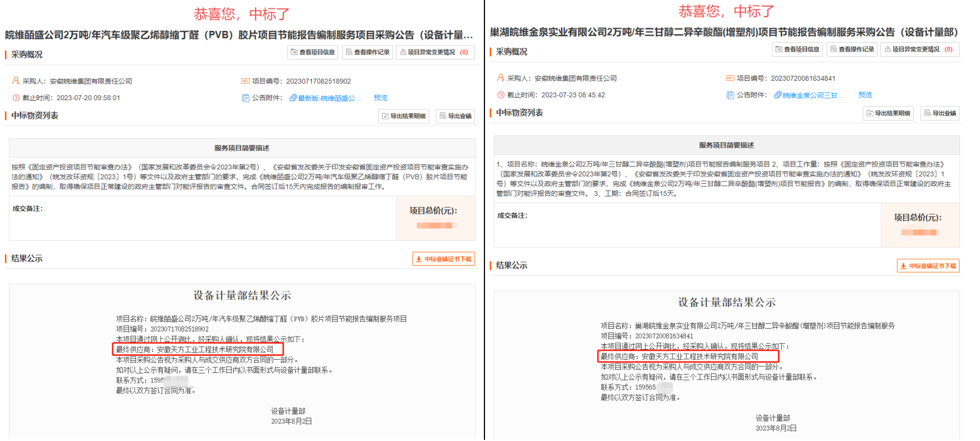Click the project number icon, right panel
This screenshot has height=441, width=980.
point(730,79)
